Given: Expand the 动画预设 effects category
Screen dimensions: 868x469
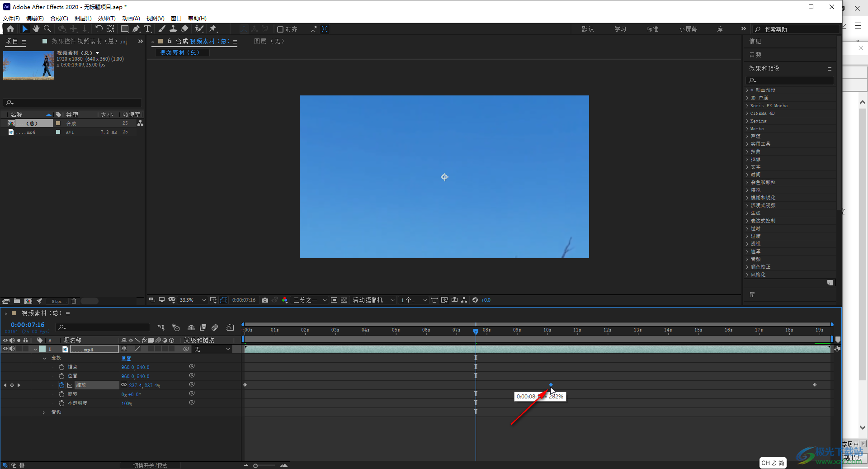Looking at the screenshot, I should click(747, 90).
